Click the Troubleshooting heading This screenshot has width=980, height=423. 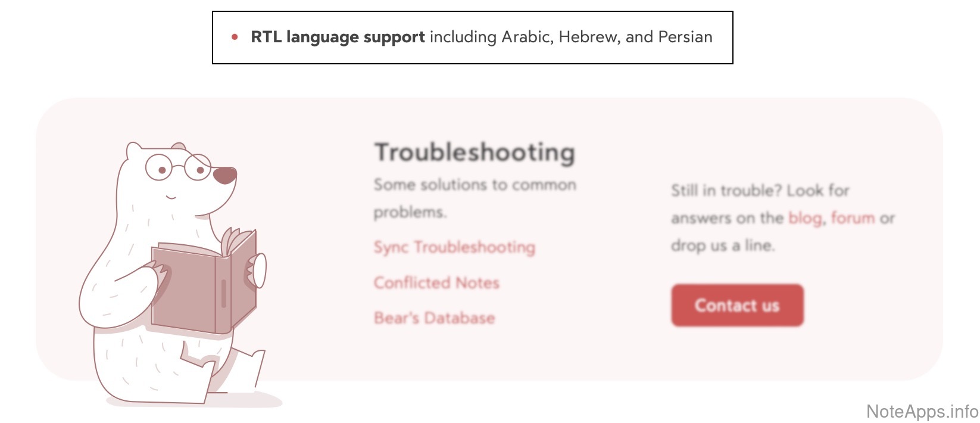pyautogui.click(x=475, y=153)
